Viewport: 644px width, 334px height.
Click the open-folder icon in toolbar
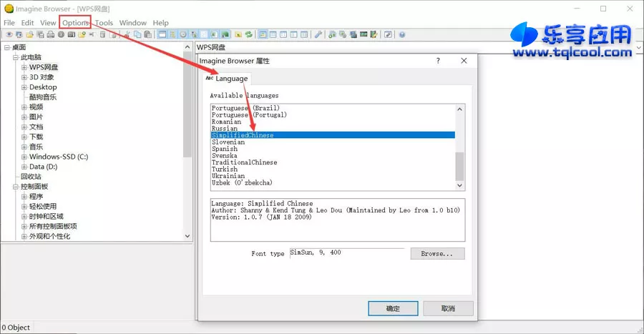coord(29,35)
